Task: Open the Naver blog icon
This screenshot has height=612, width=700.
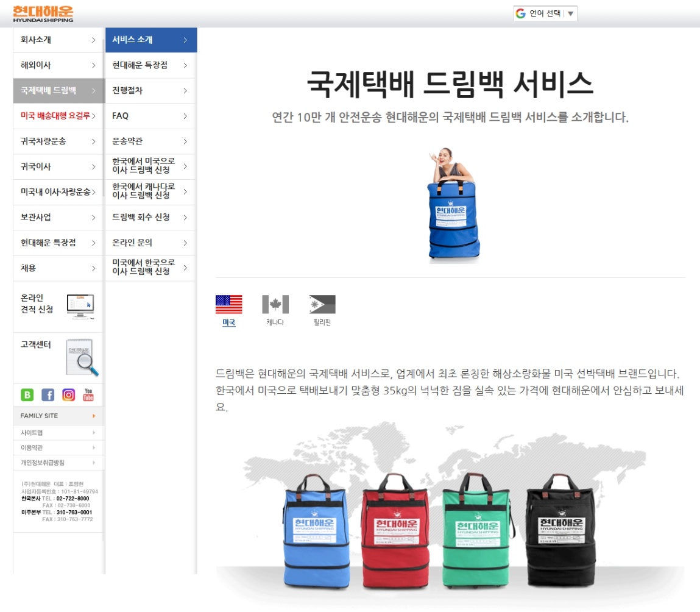Action: point(27,394)
